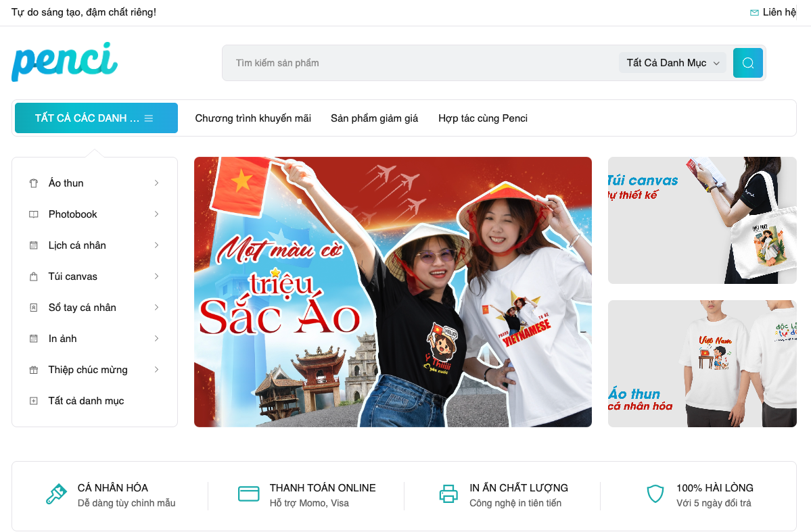The width and height of the screenshot is (811, 532).
Task: Click the search magnifier button
Action: tap(747, 63)
